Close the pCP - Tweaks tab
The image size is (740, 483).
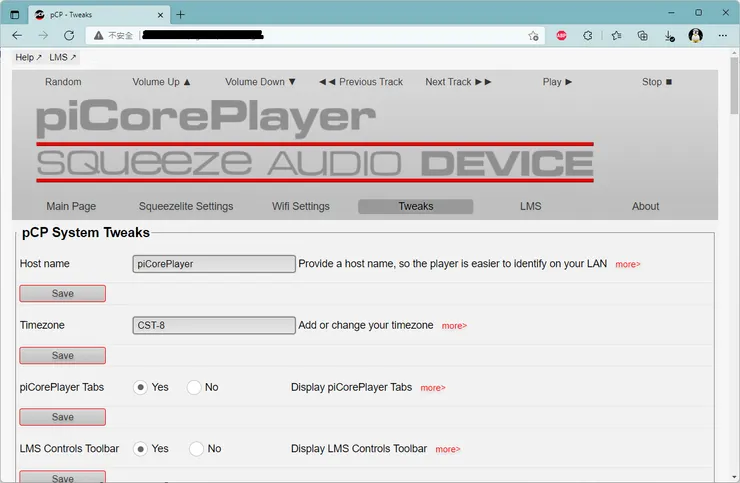[160, 15]
